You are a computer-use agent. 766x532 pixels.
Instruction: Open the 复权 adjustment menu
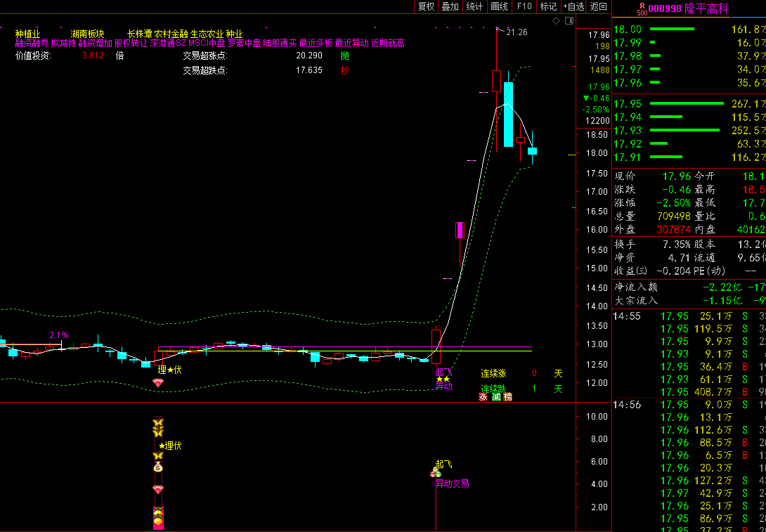426,6
